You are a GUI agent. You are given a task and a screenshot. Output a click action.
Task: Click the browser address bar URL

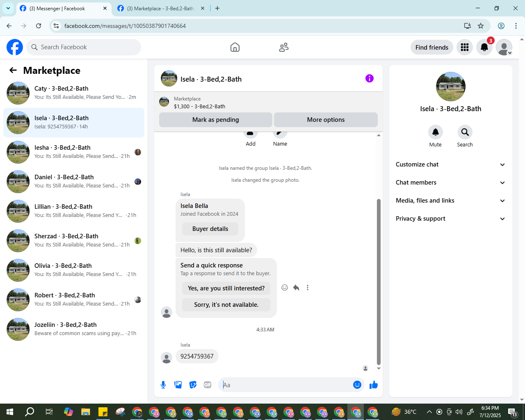click(125, 26)
